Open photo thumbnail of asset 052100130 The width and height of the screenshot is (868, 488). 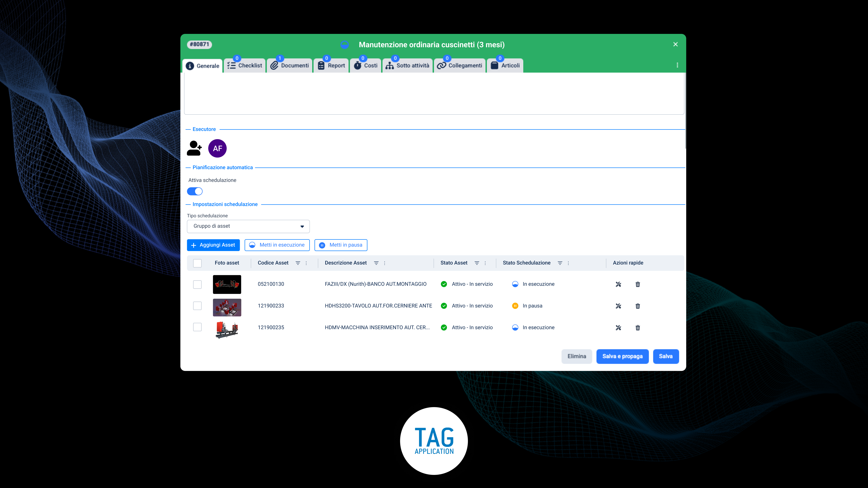(227, 284)
